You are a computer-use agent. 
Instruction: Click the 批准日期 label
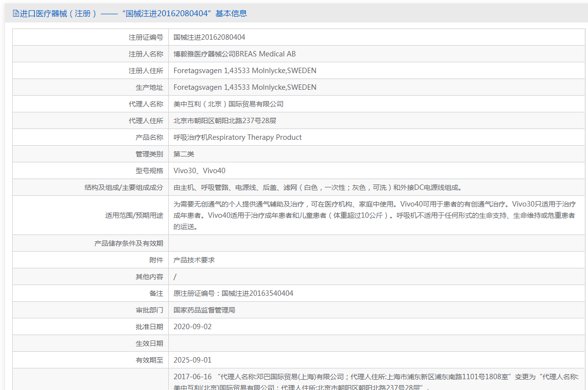149,327
